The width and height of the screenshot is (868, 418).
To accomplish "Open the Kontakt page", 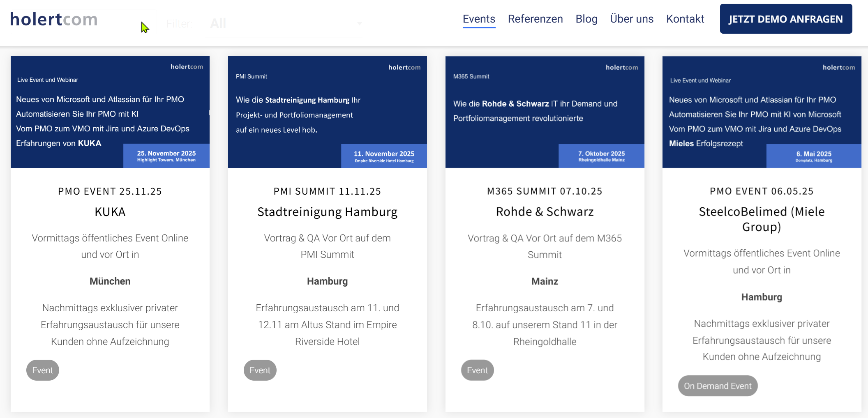I will 685,19.
